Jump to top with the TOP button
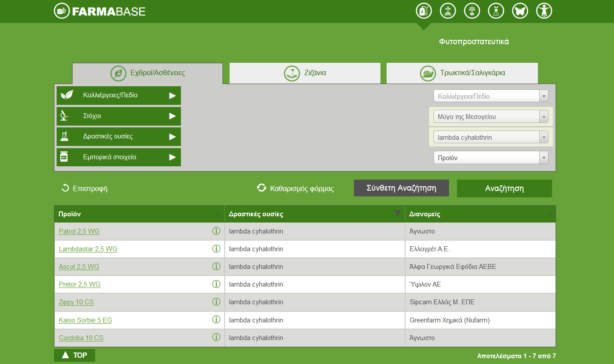Image resolution: width=614 pixels, height=364 pixels. tap(74, 355)
